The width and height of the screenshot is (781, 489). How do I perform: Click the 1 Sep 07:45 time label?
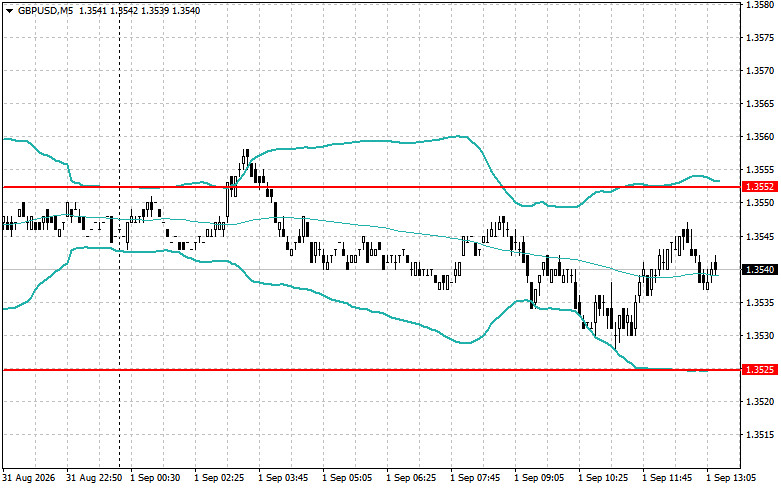pos(475,478)
